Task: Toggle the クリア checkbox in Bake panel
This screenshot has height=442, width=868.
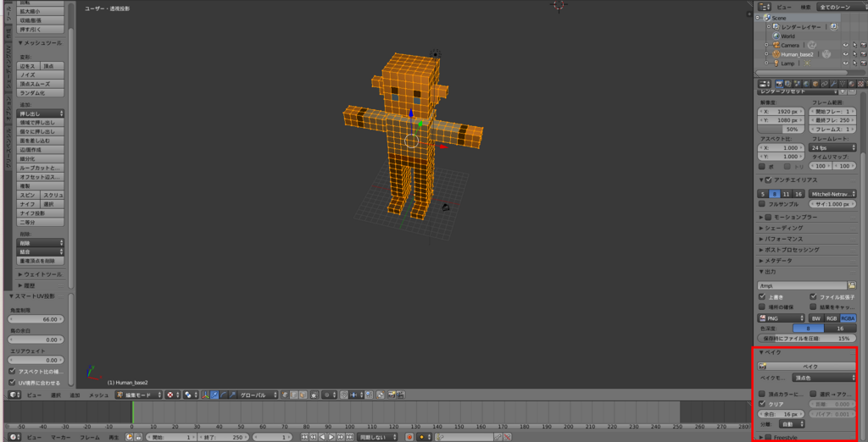Action: pos(762,404)
